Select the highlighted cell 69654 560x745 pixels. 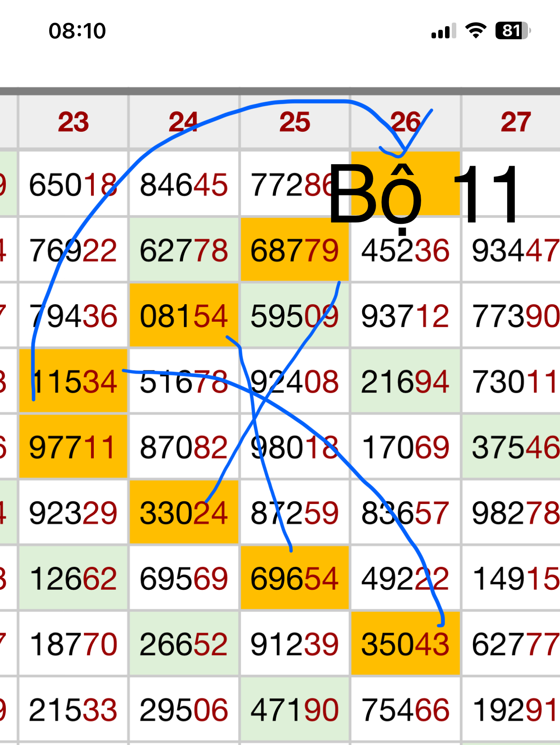(x=294, y=578)
